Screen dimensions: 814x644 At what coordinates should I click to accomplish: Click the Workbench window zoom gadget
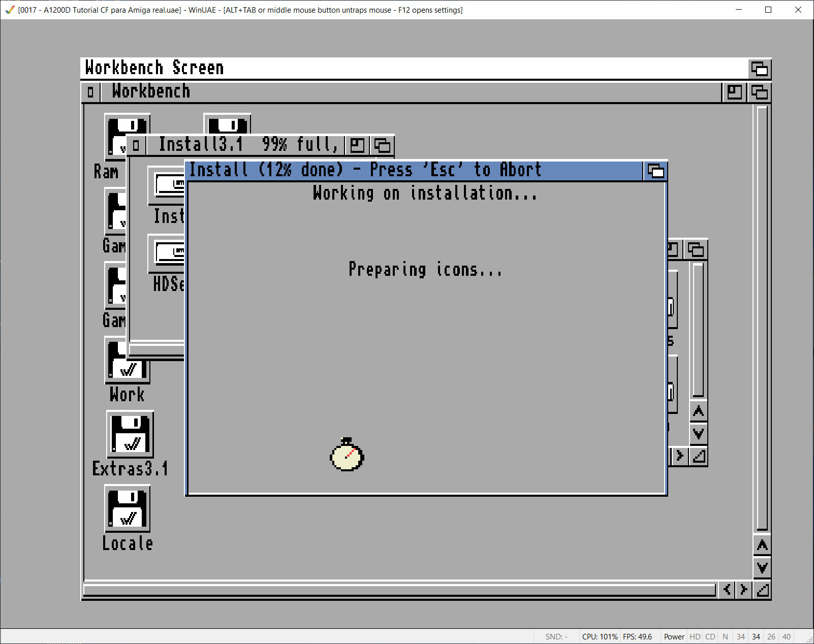click(734, 92)
